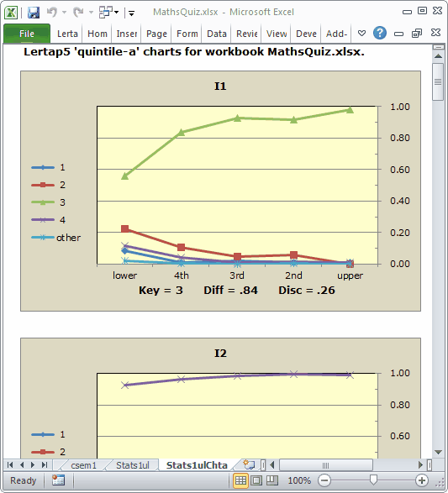The width and height of the screenshot is (448, 493).
Task: Open the File tab
Action: [x=27, y=34]
